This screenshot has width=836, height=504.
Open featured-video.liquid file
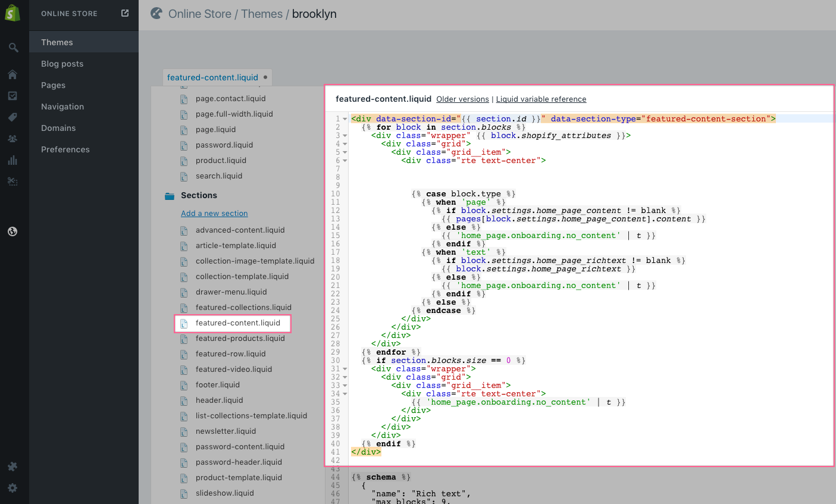pos(234,370)
